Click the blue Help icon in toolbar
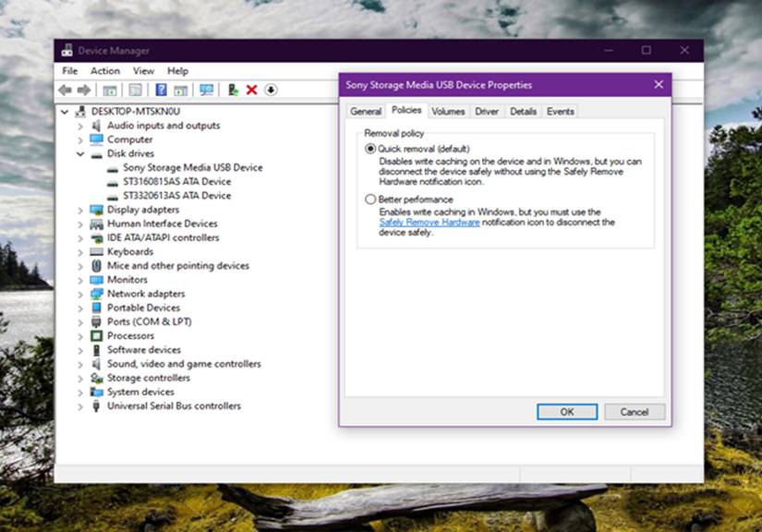This screenshot has width=762, height=532. tap(161, 90)
